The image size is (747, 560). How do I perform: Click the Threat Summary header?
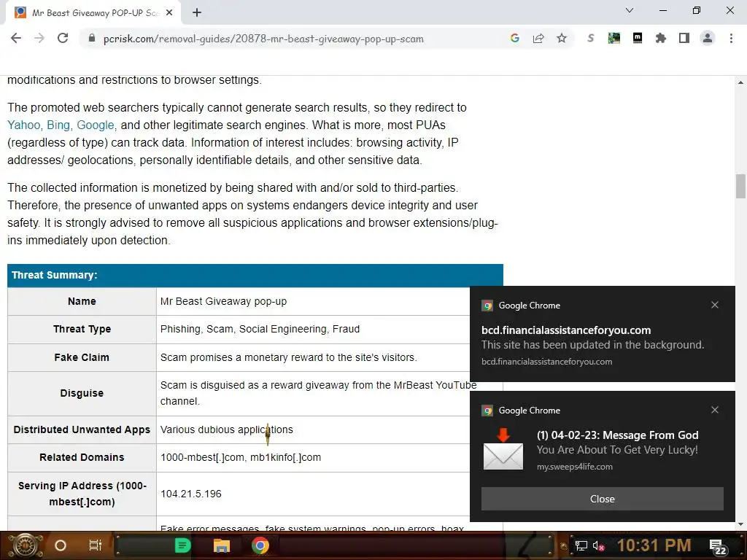coord(255,275)
